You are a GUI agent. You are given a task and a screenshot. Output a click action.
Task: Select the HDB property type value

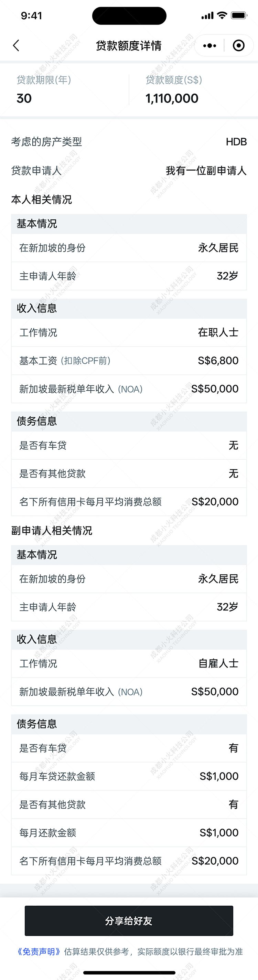point(237,141)
